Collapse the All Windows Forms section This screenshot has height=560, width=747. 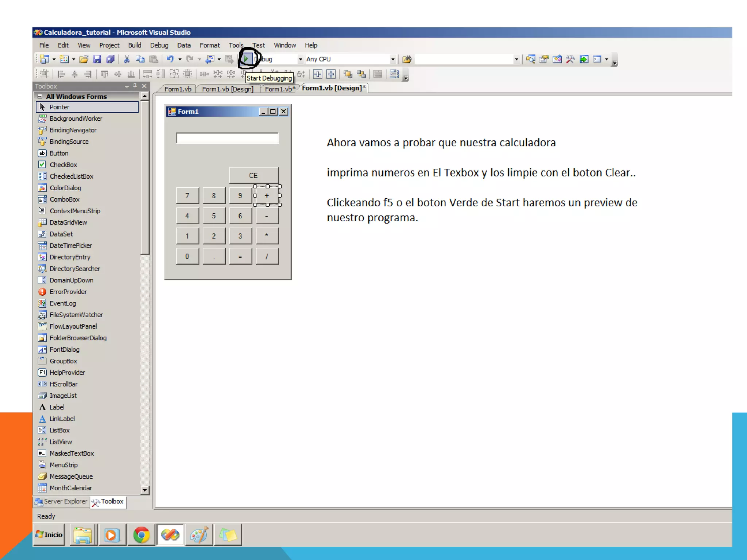pos(40,97)
